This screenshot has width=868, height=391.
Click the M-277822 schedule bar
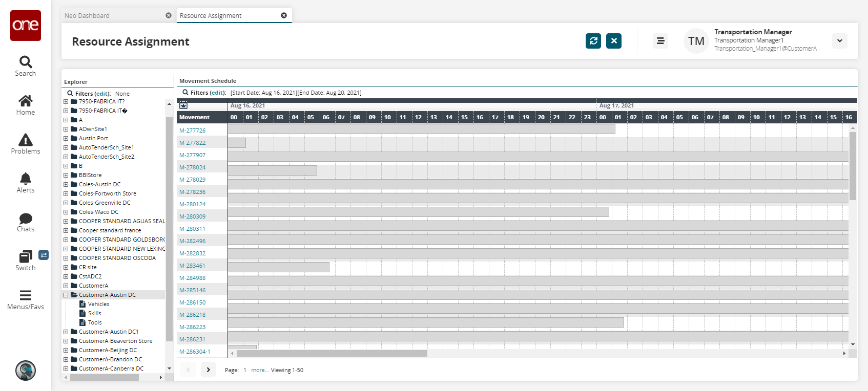(237, 143)
